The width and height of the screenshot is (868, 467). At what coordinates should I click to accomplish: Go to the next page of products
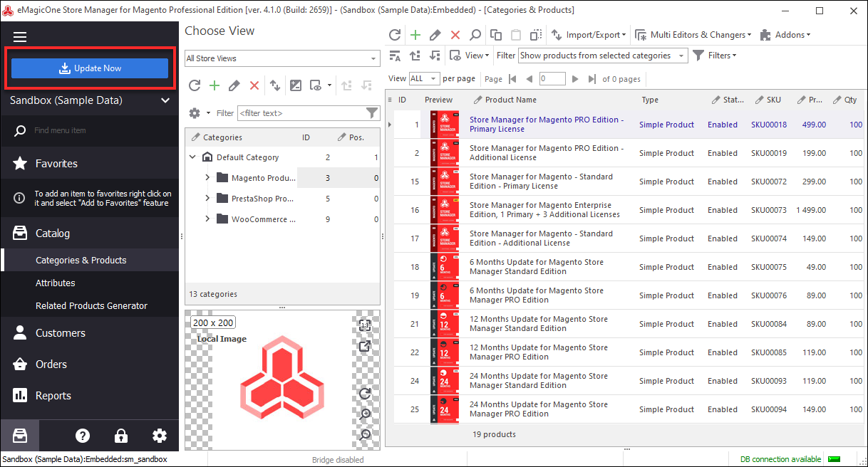(x=576, y=79)
